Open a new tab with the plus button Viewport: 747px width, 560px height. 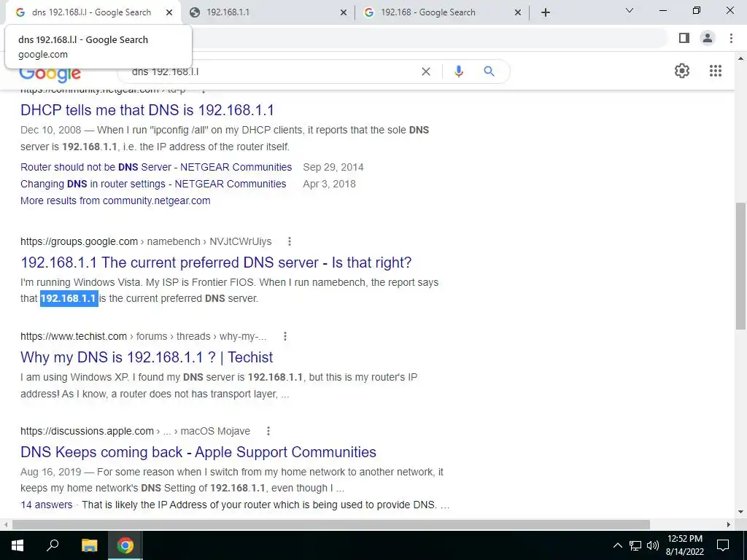546,12
